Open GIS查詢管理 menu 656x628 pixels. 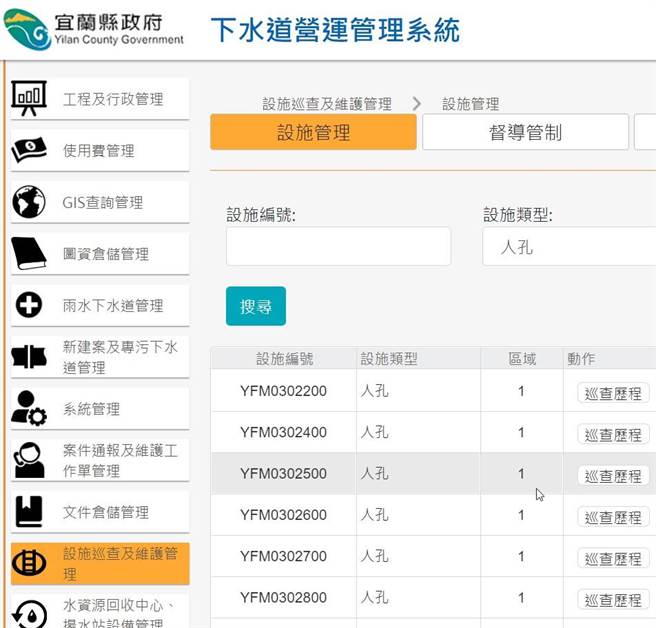point(100,202)
